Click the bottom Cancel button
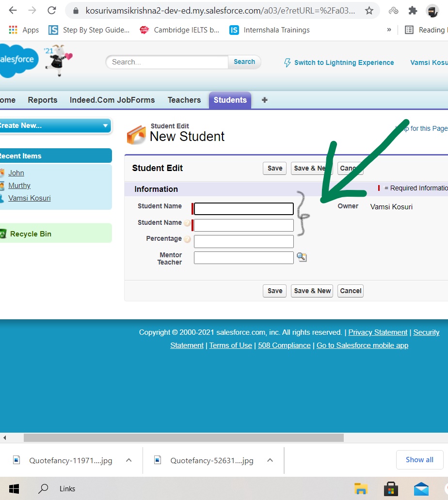448x500 pixels. pyautogui.click(x=351, y=291)
